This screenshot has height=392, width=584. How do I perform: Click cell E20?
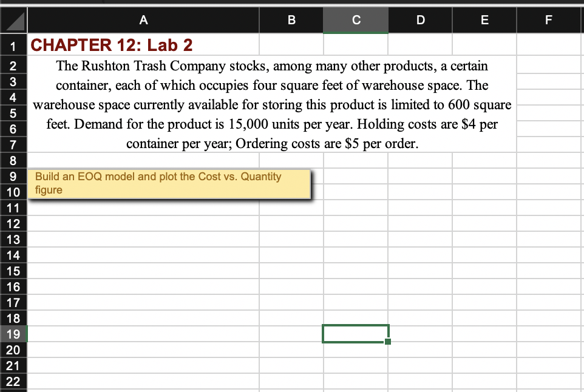484,350
